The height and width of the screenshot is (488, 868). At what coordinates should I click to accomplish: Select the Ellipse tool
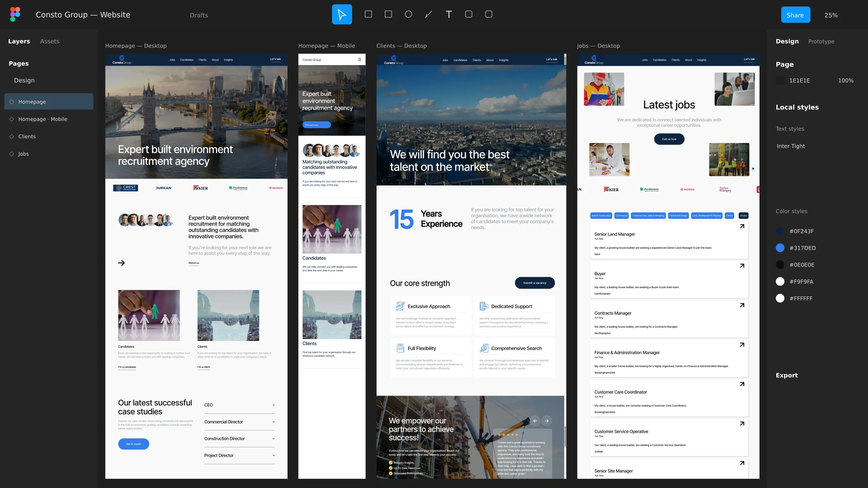tap(408, 14)
